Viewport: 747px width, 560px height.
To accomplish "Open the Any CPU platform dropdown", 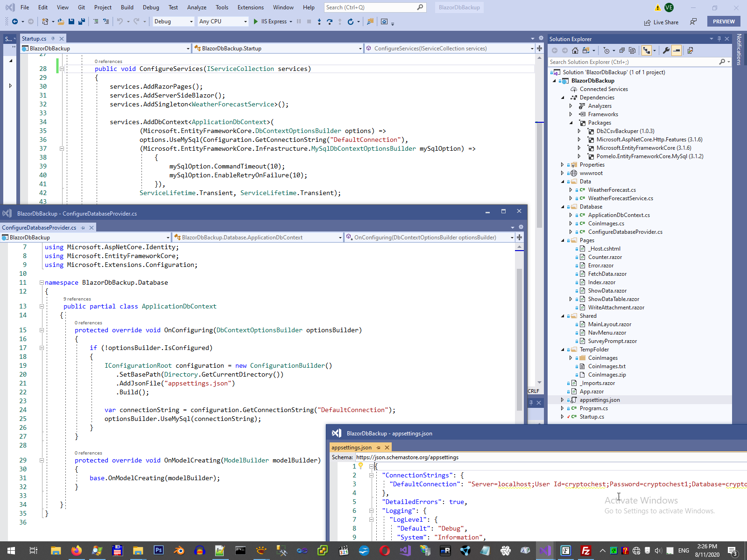I will 223,21.
